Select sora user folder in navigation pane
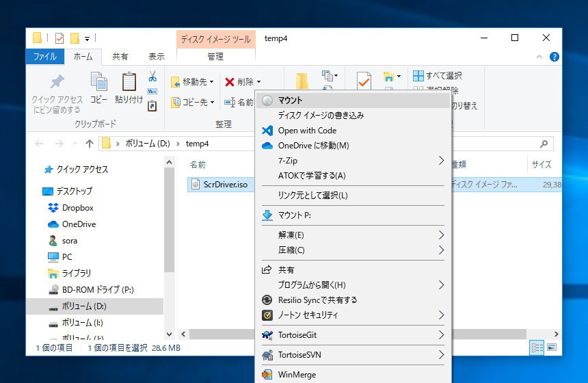 point(69,241)
